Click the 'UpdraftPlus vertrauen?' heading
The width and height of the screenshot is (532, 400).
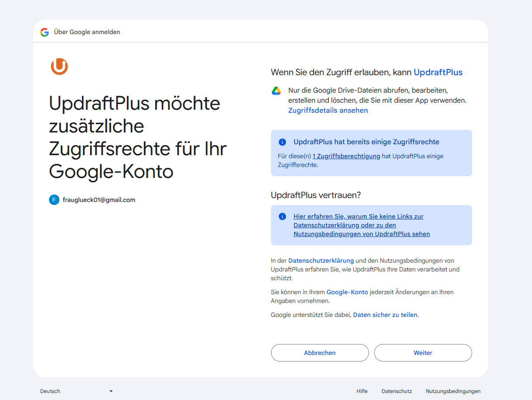pos(316,195)
